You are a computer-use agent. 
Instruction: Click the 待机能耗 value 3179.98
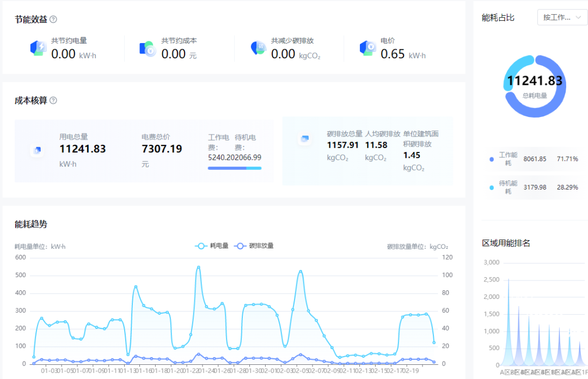[535, 187]
